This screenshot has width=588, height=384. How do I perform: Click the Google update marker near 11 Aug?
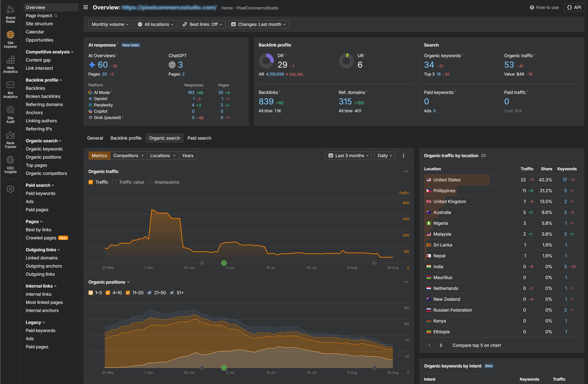pyautogui.click(x=374, y=263)
